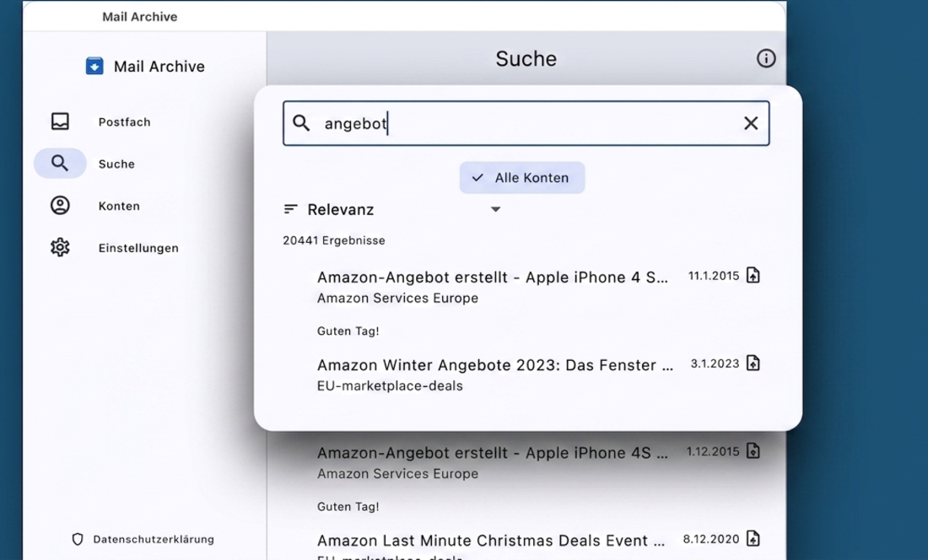Open email Amazon Winter Angebote 2023
928x560 pixels.
(494, 365)
